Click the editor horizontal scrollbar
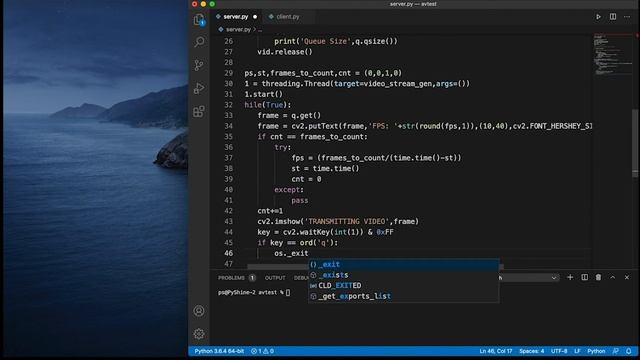 point(376,267)
